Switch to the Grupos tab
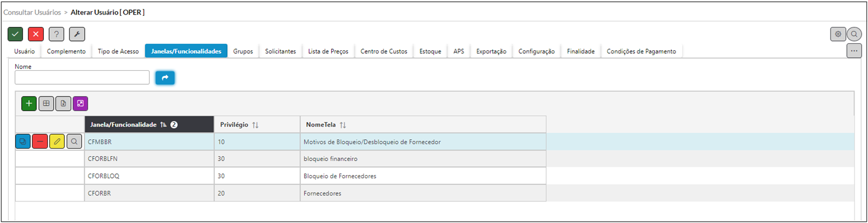This screenshot has width=868, height=223. pos(243,52)
